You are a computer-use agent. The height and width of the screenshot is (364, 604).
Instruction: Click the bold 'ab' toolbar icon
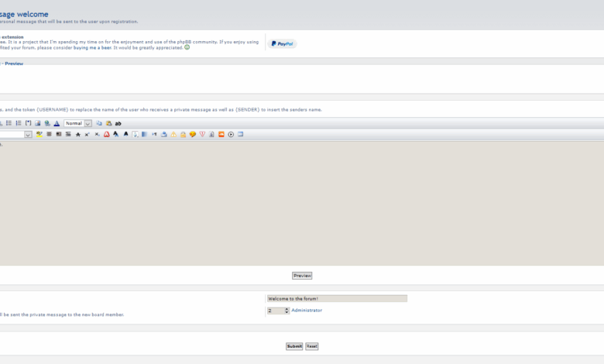(x=118, y=123)
